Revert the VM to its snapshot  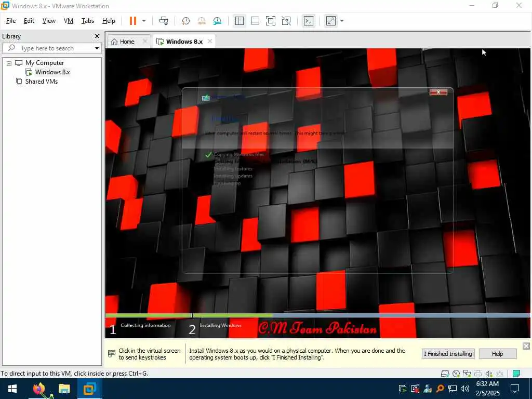[x=202, y=21]
